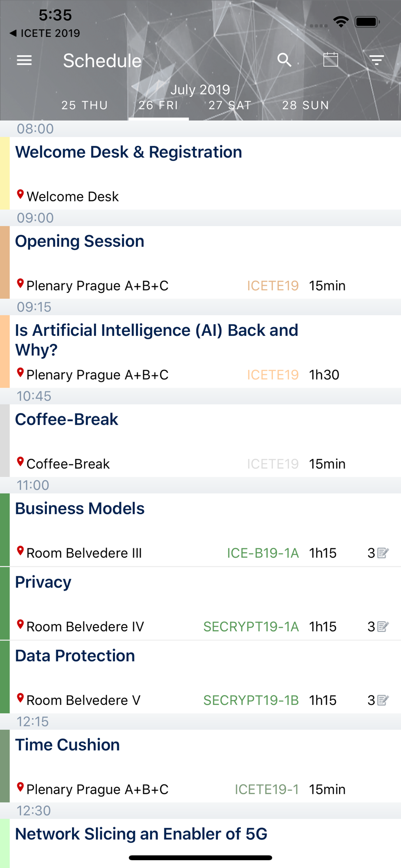Image resolution: width=401 pixels, height=868 pixels.
Task: Switch to the 27 SAT tab
Action: click(x=230, y=105)
